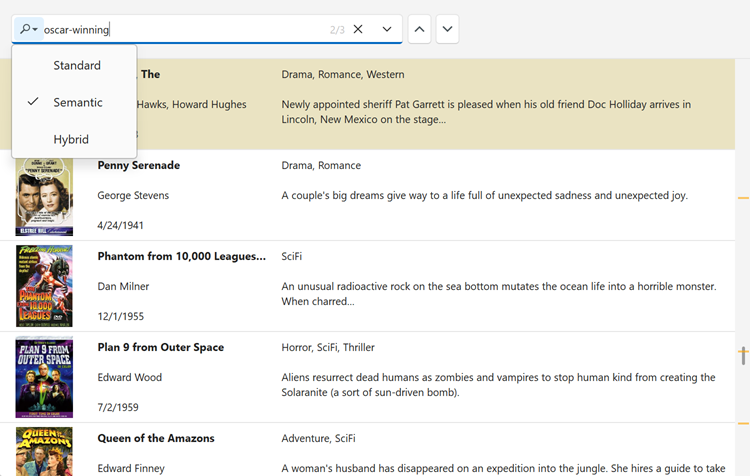The width and height of the screenshot is (750, 476).
Task: Select Hybrid search mode
Action: [74, 139]
